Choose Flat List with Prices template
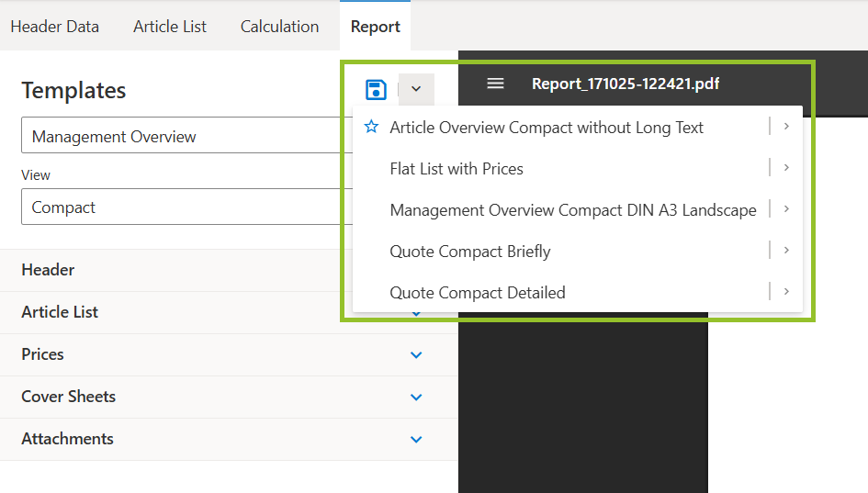 point(457,169)
